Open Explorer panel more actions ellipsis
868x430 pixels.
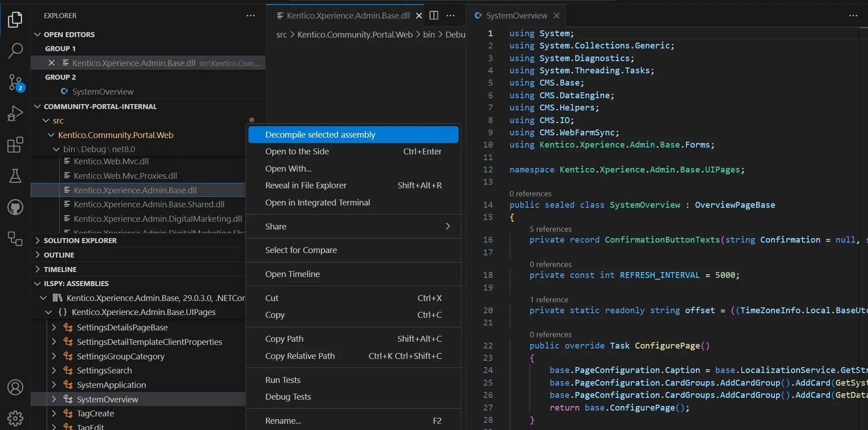click(x=251, y=16)
